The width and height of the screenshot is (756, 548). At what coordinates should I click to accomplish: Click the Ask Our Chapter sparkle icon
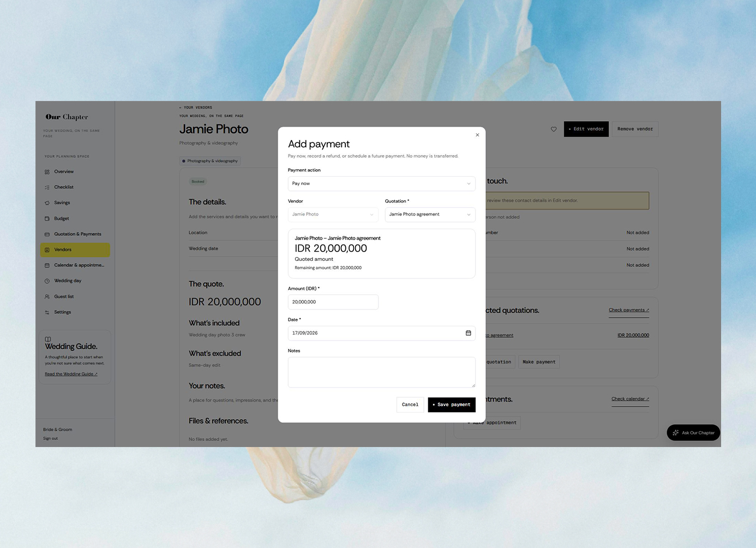coord(676,433)
